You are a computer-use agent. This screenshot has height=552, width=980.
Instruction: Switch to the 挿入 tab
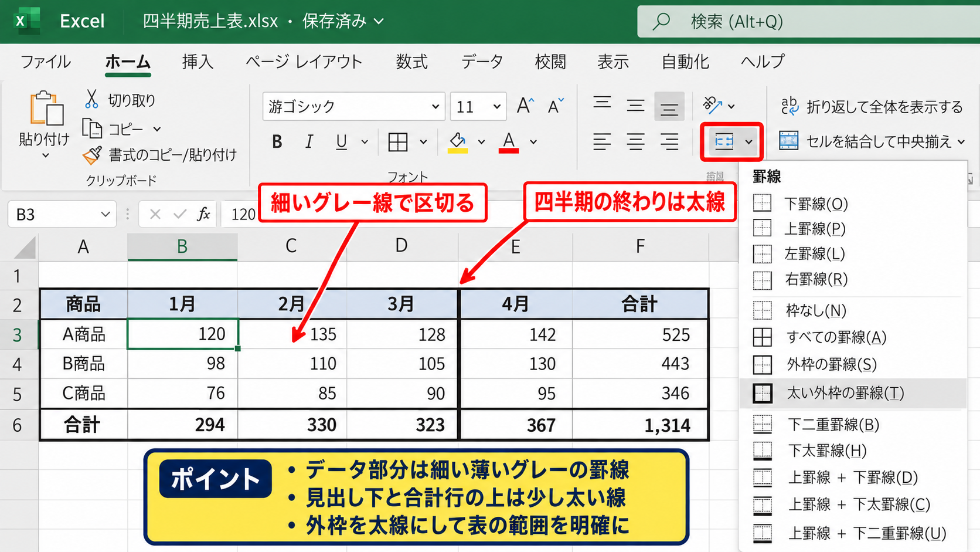point(198,62)
